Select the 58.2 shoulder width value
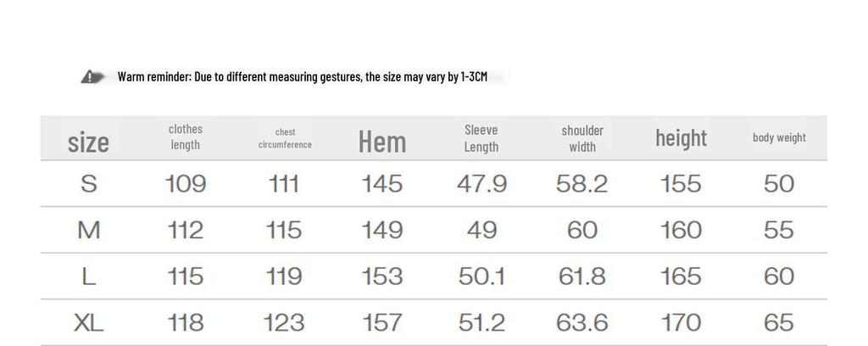This screenshot has width=868, height=346. [582, 184]
